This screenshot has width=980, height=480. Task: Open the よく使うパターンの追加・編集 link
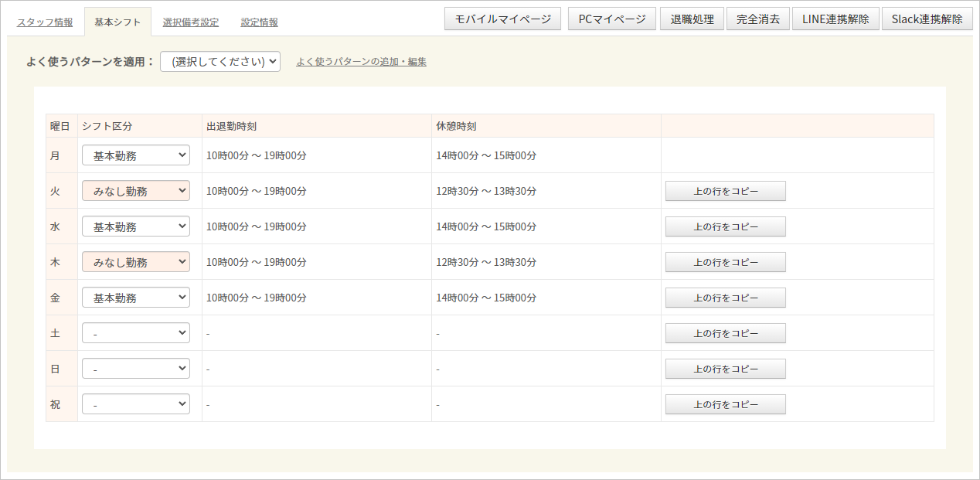361,62
